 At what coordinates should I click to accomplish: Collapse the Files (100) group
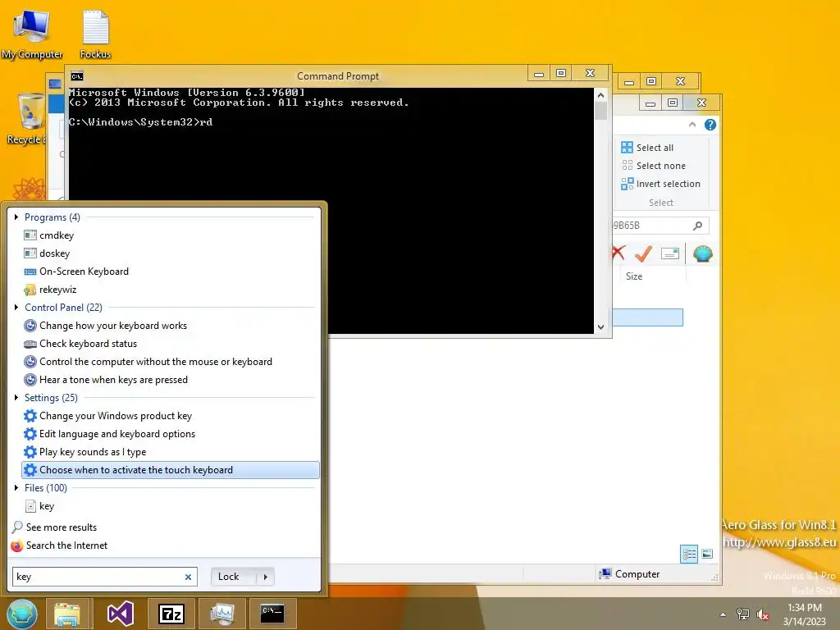[x=16, y=488]
